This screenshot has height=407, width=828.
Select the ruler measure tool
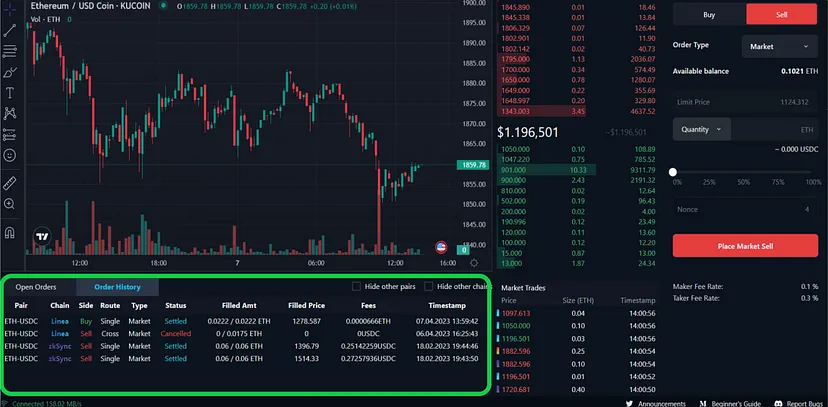(x=10, y=183)
